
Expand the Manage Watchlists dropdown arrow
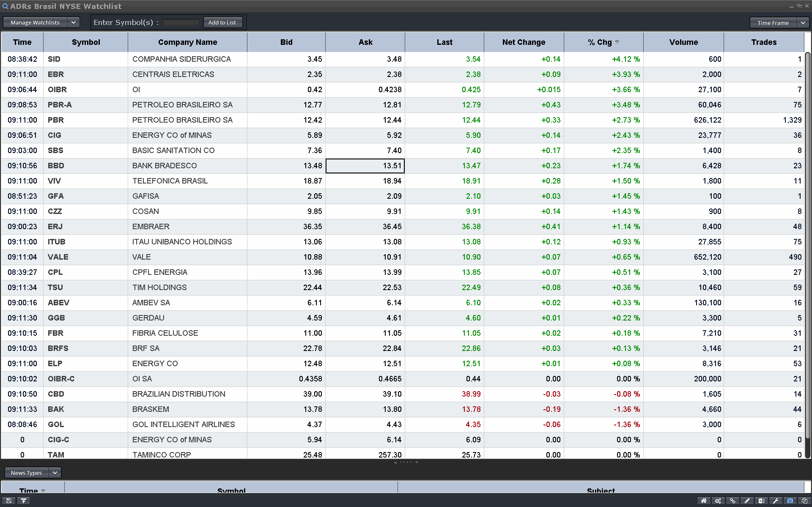click(74, 22)
